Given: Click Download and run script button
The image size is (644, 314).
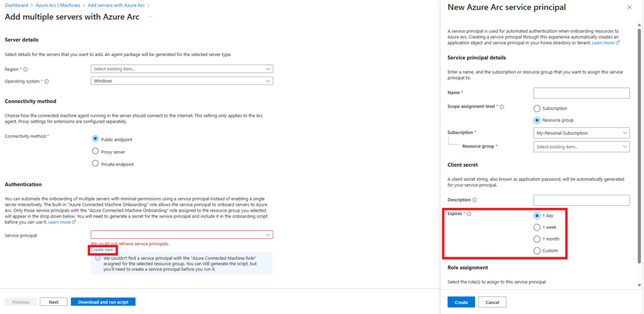Looking at the screenshot, I should tap(103, 302).
